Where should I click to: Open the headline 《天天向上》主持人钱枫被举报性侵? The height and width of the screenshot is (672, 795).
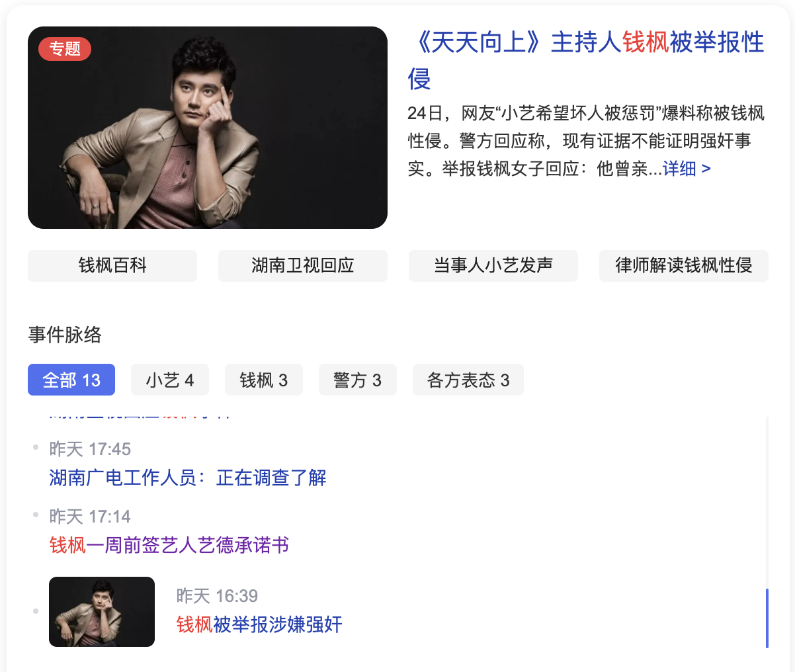pos(586,60)
